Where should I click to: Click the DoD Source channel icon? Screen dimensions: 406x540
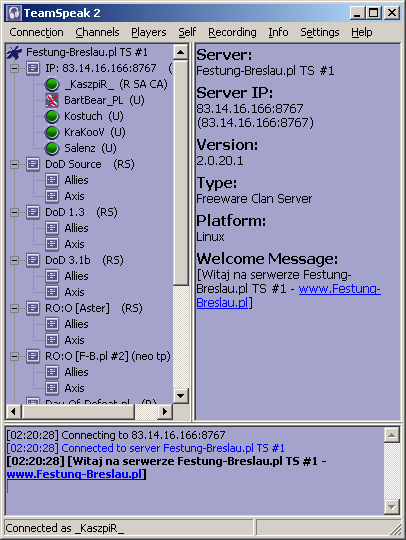[33, 164]
